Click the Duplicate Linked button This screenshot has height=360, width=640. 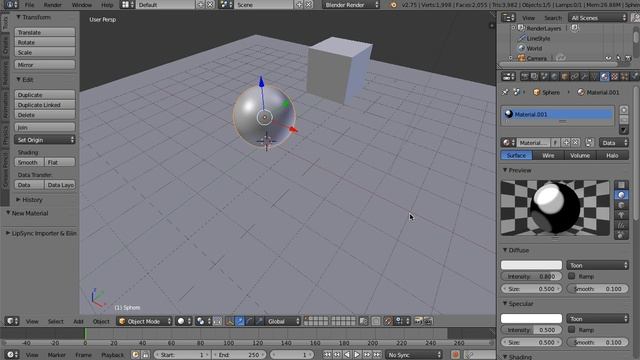click(45, 105)
